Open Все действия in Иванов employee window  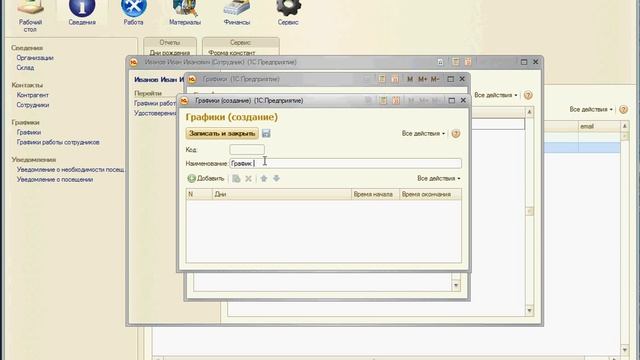coord(496,95)
